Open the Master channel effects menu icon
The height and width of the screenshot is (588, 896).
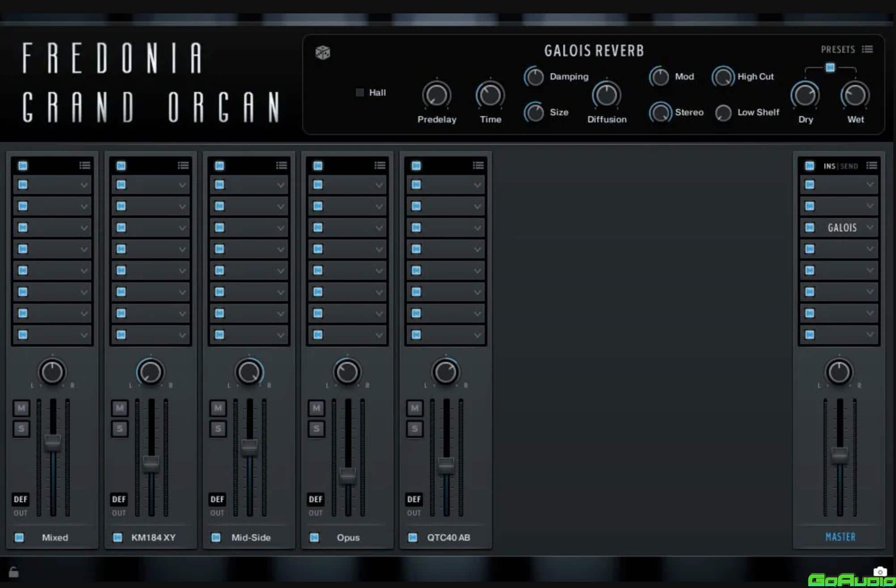click(871, 166)
